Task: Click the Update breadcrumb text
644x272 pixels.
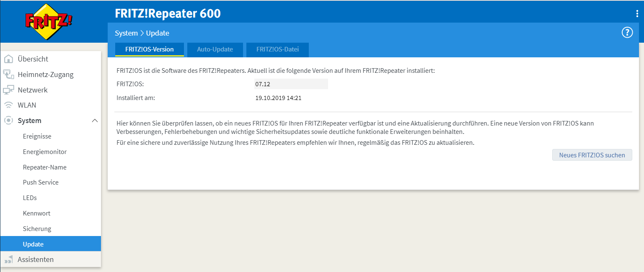Action: 158,33
